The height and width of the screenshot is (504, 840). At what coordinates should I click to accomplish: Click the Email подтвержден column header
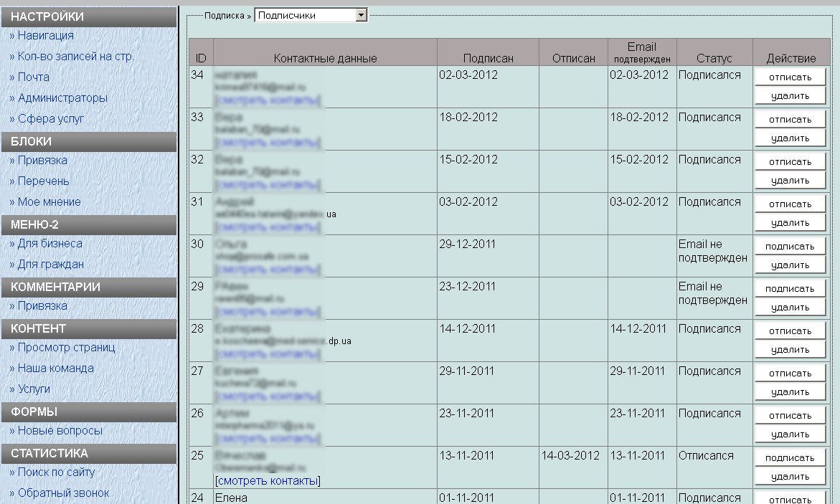click(642, 52)
